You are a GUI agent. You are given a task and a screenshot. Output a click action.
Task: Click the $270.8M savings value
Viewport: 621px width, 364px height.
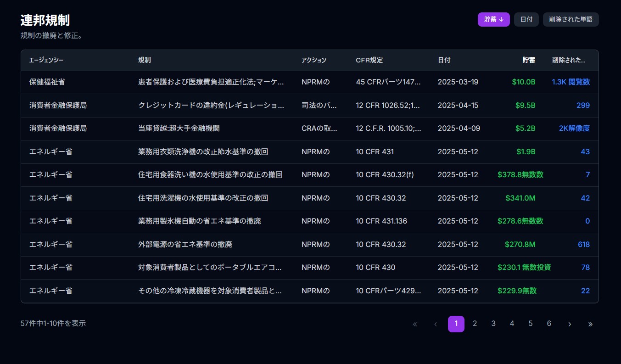click(x=520, y=244)
